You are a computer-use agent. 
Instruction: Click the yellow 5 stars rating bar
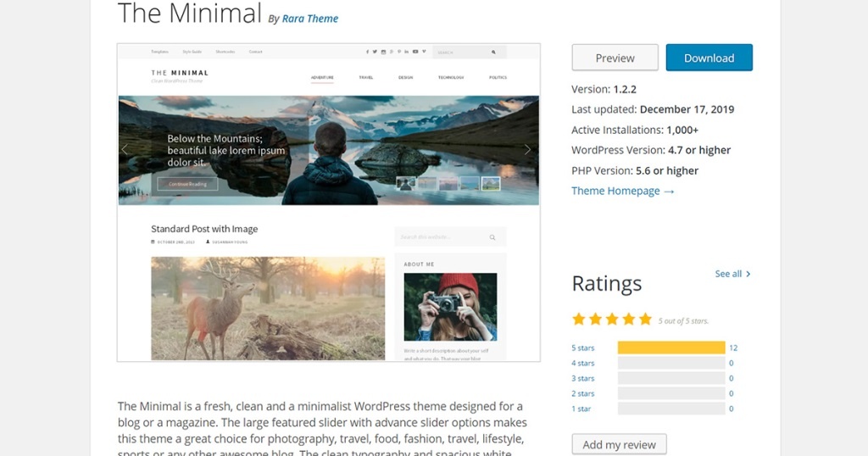(x=670, y=348)
